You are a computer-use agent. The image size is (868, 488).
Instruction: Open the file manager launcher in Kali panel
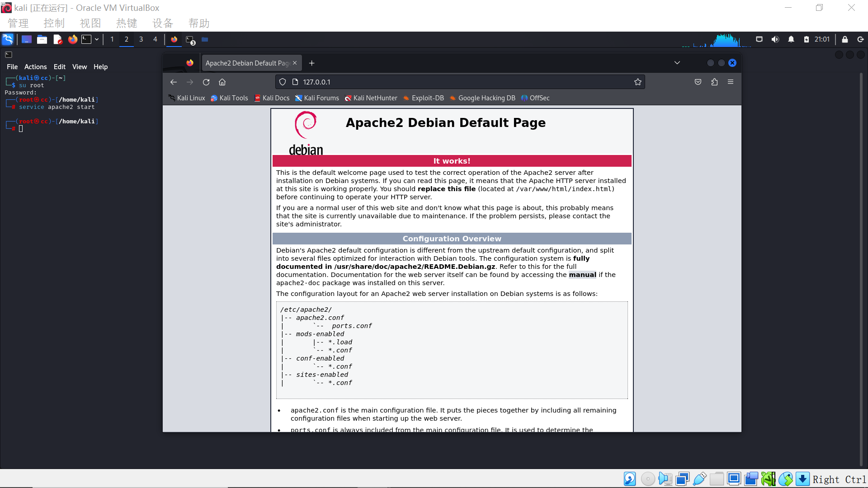pyautogui.click(x=42, y=39)
